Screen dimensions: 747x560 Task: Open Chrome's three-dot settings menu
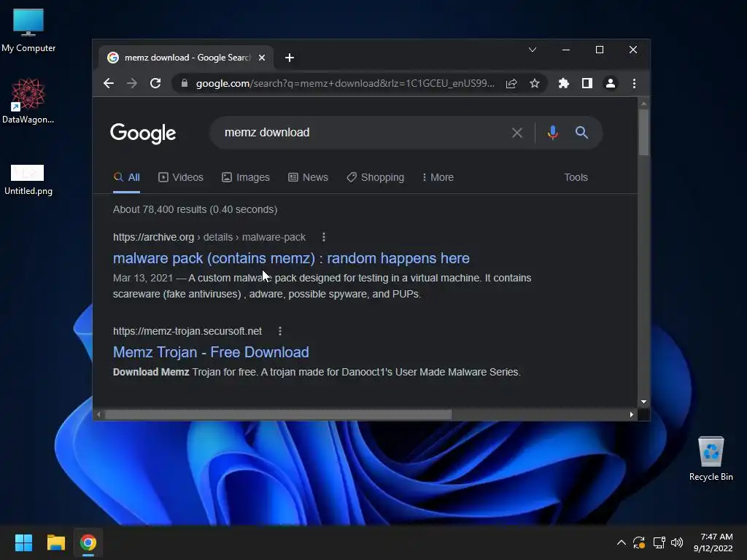coord(634,84)
